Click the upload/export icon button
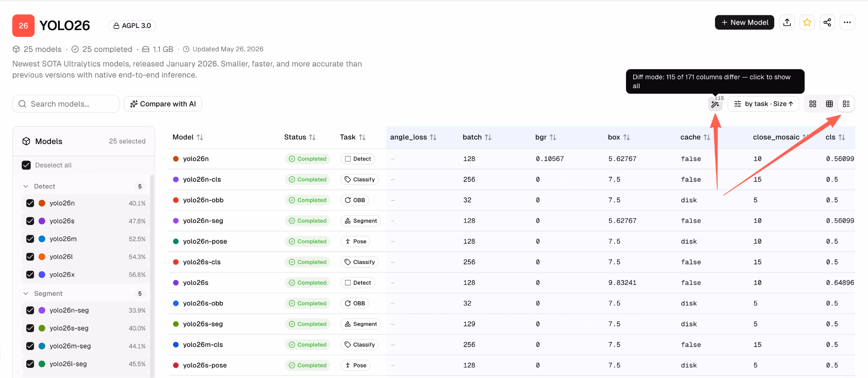The width and height of the screenshot is (868, 378). pyautogui.click(x=787, y=22)
